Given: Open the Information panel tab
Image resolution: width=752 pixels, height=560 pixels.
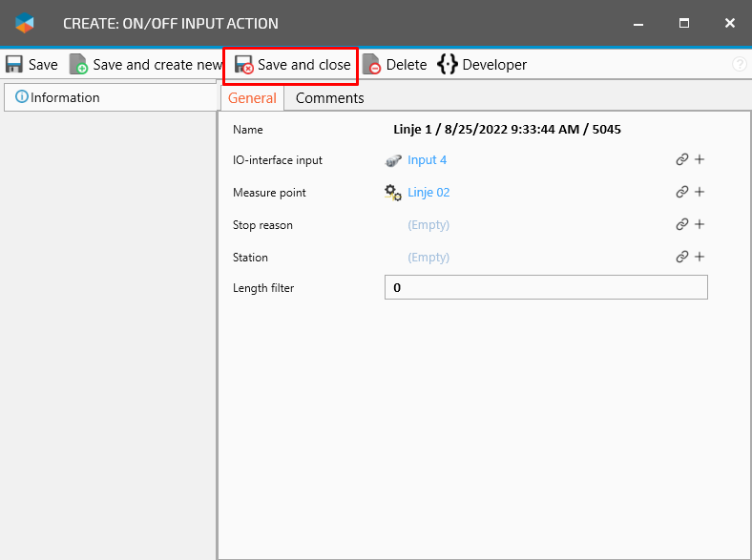Looking at the screenshot, I should pos(57,97).
